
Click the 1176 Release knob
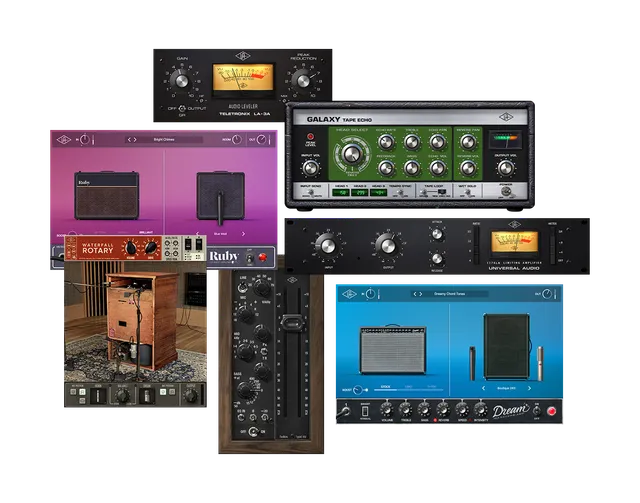coord(437,258)
